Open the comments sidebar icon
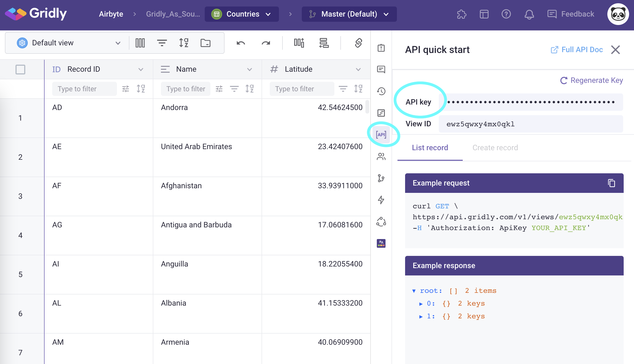 click(381, 69)
